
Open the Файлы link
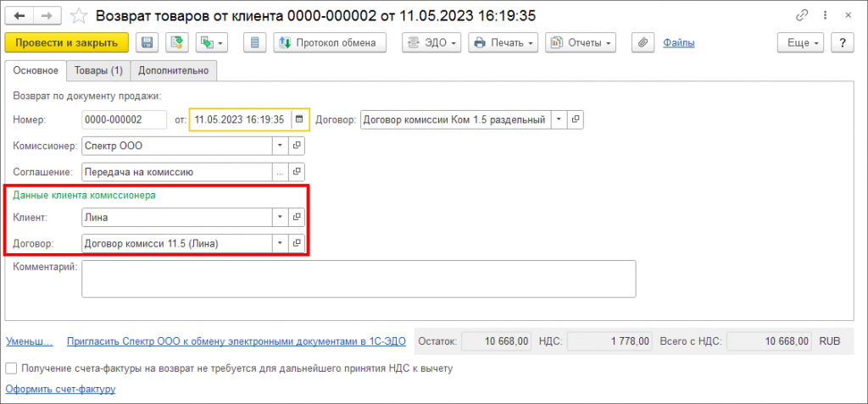tap(679, 42)
